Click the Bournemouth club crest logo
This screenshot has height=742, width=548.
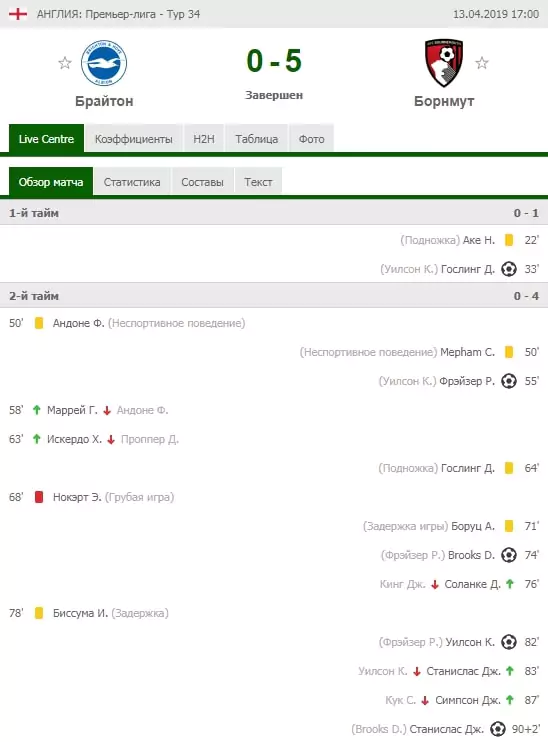point(443,63)
